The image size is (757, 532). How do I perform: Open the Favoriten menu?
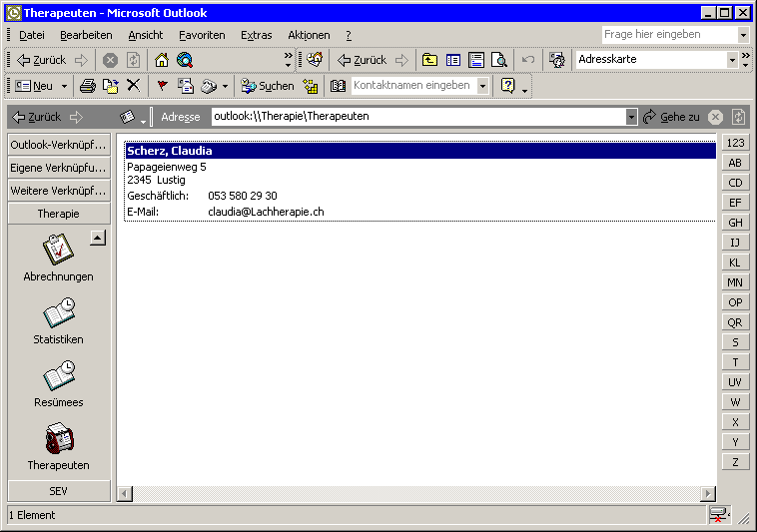tap(202, 35)
